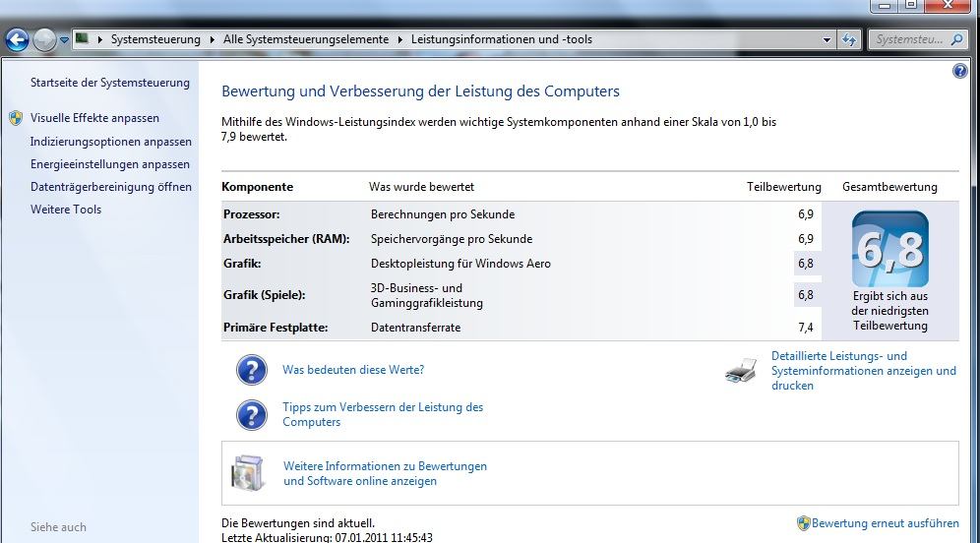
Task: Open the recent pages dropdown arrow
Action: pyautogui.click(x=64, y=40)
